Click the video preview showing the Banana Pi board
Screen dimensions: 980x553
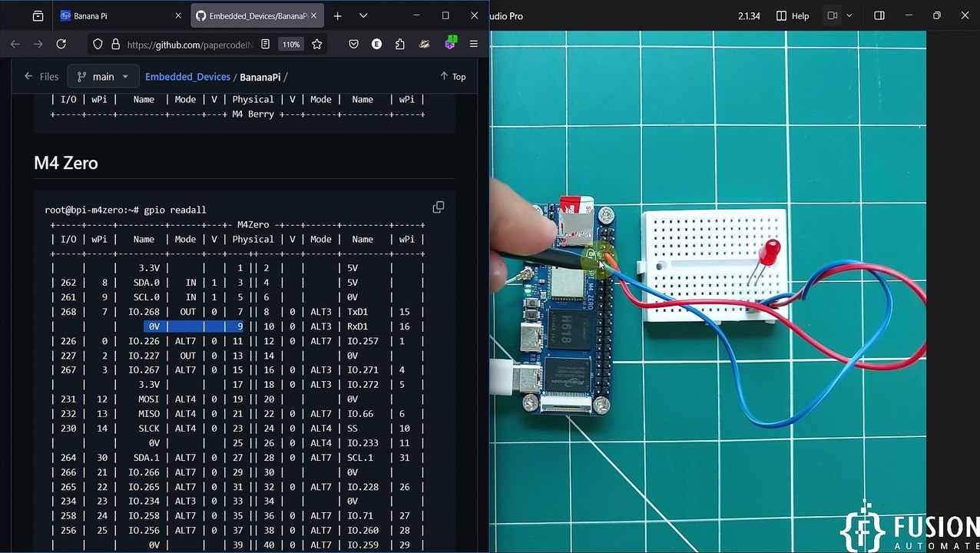707,292
